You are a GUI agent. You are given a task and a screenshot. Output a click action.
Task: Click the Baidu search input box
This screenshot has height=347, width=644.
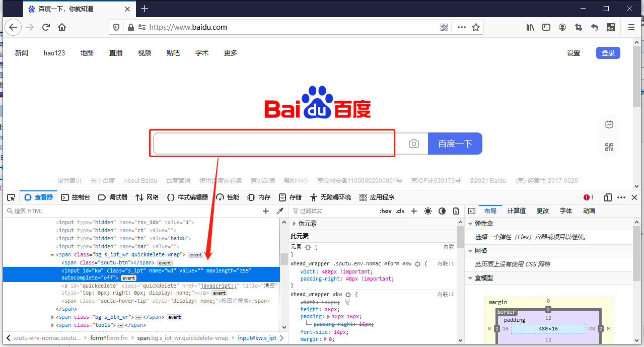(274, 144)
